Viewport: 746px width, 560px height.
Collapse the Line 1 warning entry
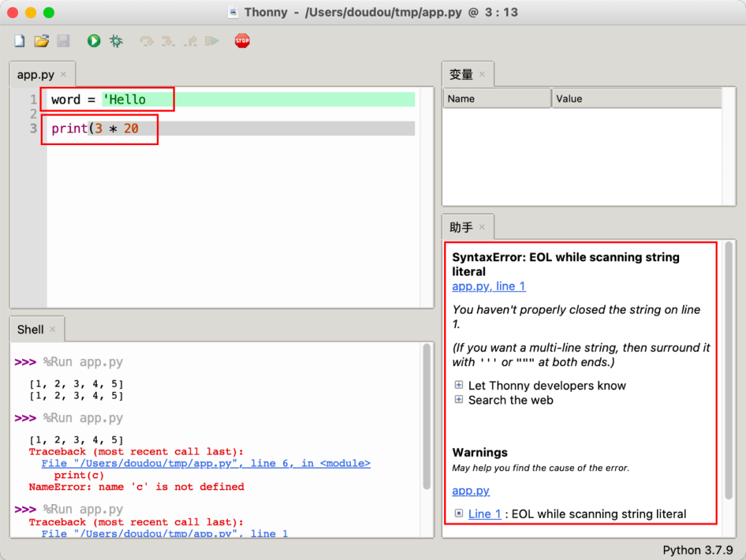coord(459,514)
